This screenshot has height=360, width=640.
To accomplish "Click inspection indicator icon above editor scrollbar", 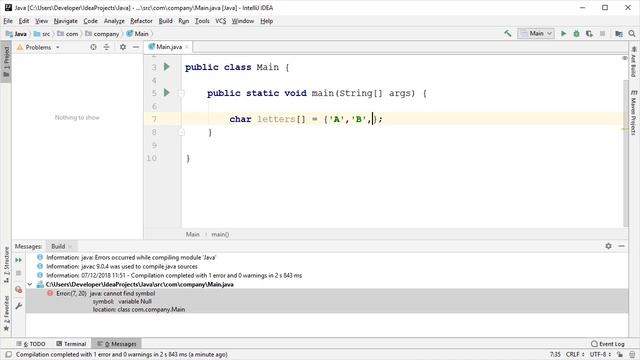I will pyautogui.click(x=624, y=58).
